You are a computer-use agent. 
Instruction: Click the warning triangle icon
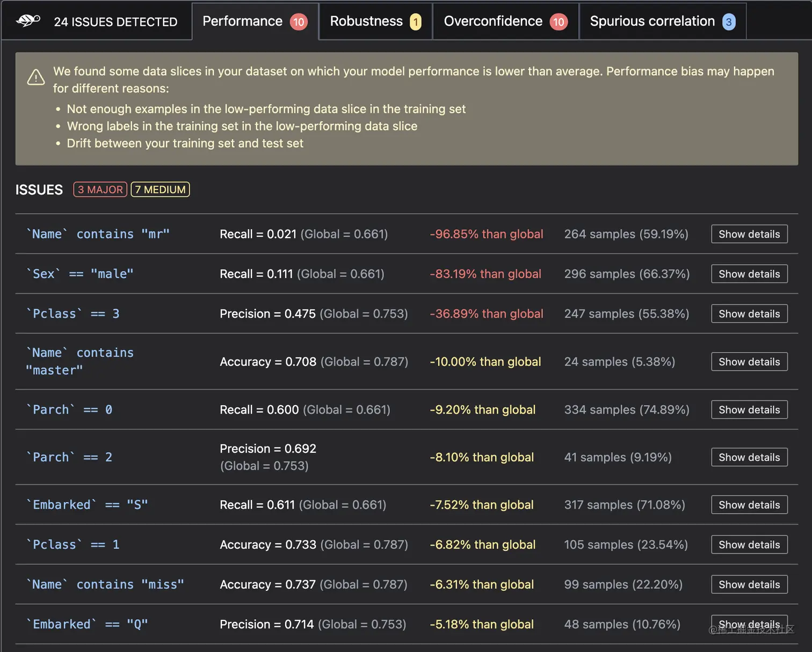click(x=36, y=77)
